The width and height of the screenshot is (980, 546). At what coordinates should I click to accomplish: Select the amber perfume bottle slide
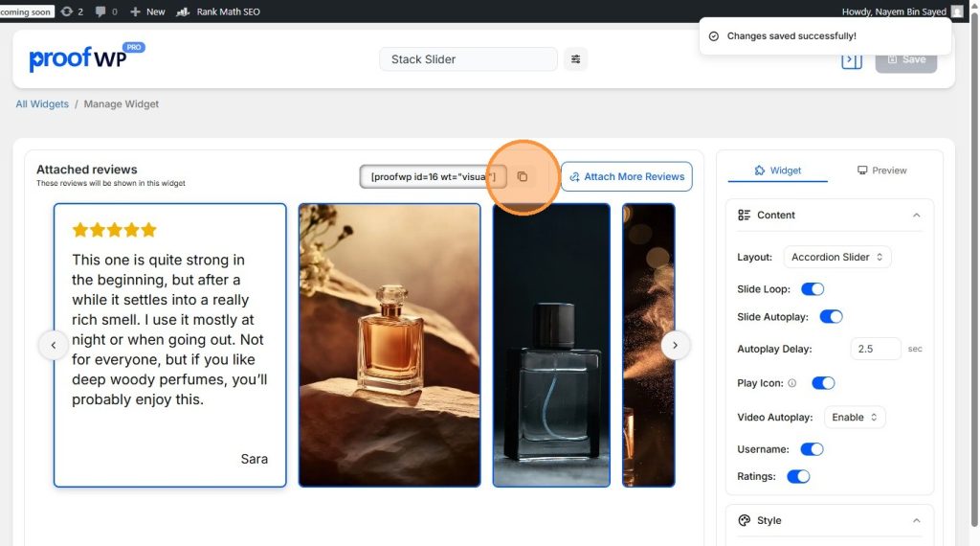(x=390, y=345)
